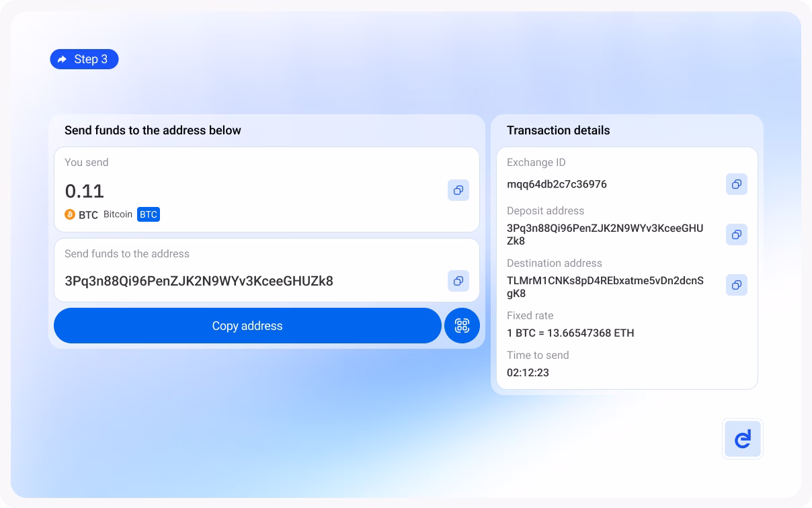Copy the 0.11 send amount

pyautogui.click(x=458, y=190)
